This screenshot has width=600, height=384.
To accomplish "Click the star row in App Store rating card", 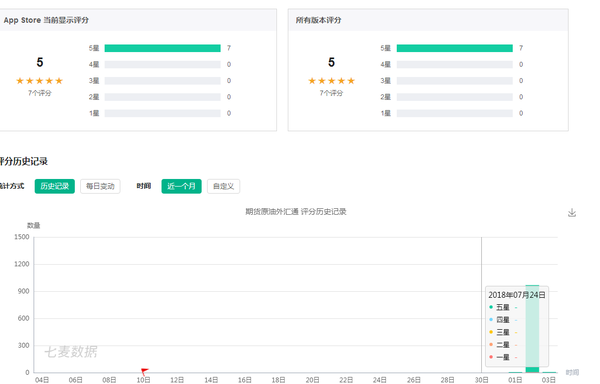I will click(x=39, y=81).
